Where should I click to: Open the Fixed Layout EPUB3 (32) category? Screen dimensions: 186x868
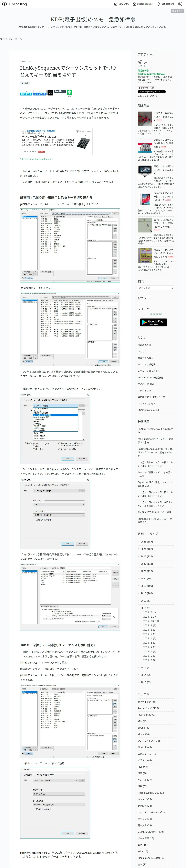pyautogui.click(x=151, y=793)
